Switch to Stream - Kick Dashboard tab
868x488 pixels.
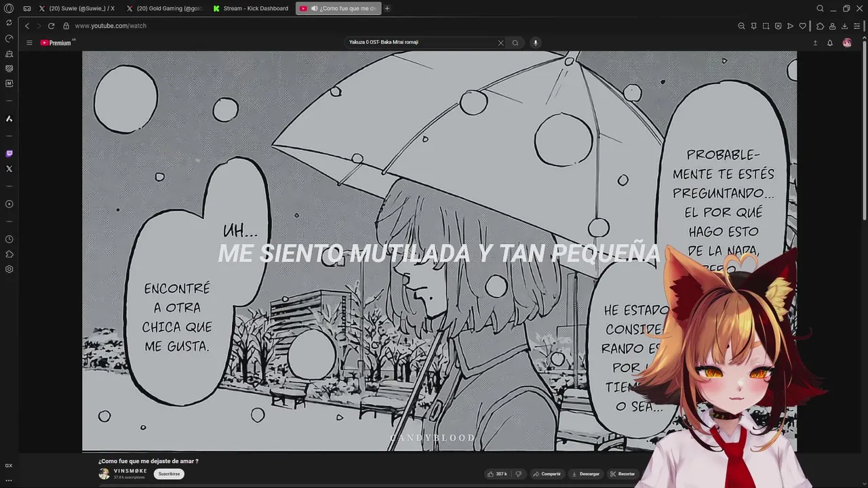click(x=251, y=8)
